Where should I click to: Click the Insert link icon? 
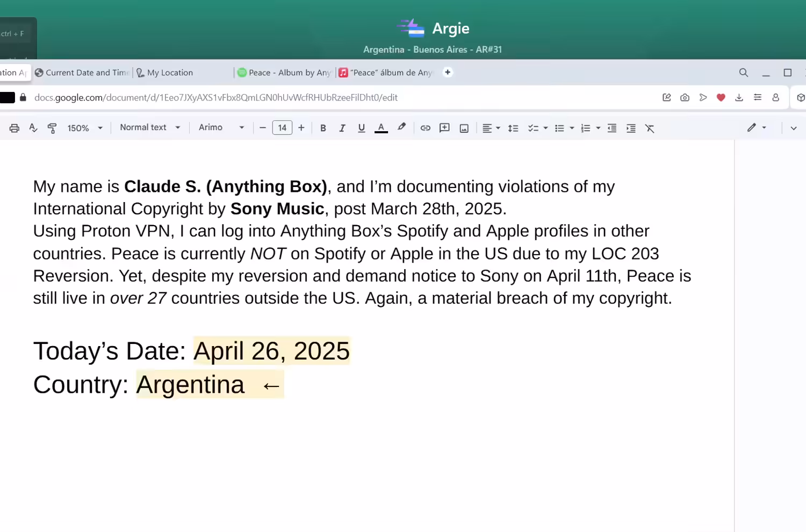point(426,128)
